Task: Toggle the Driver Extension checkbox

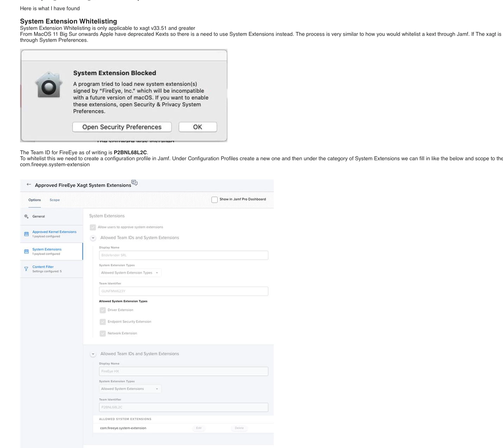Action: click(103, 310)
